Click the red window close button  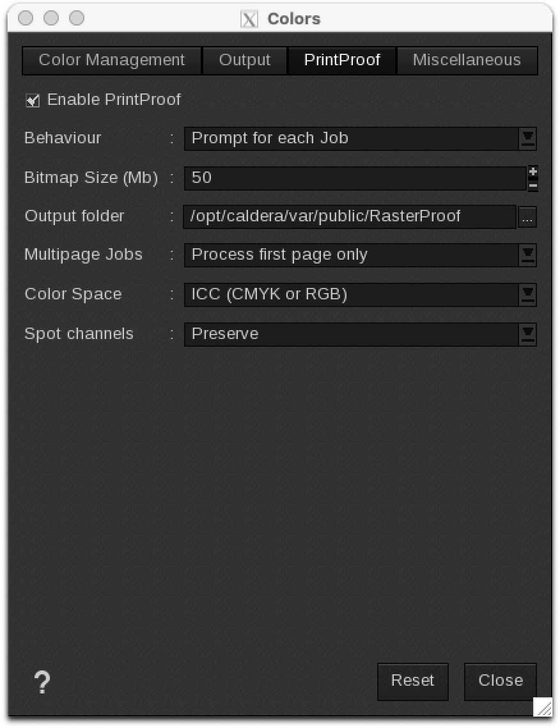point(26,19)
